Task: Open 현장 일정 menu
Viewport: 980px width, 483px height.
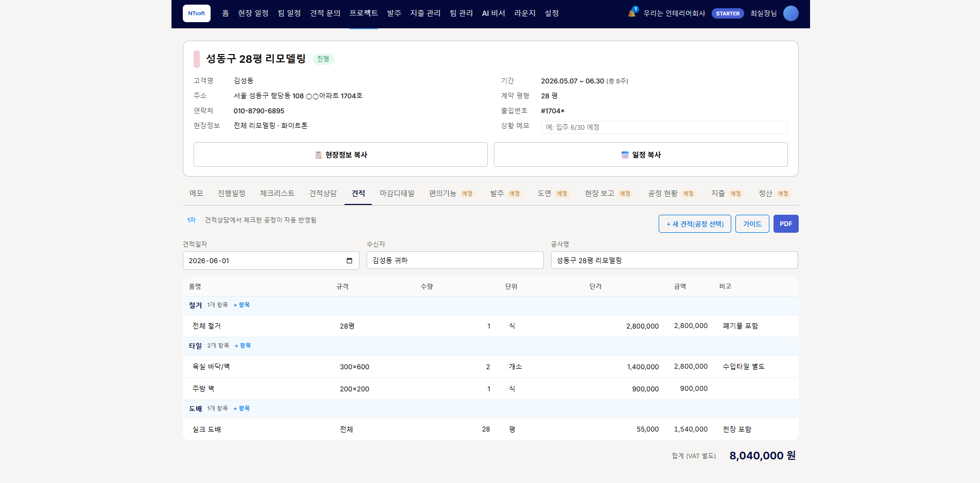Action: [x=253, y=13]
